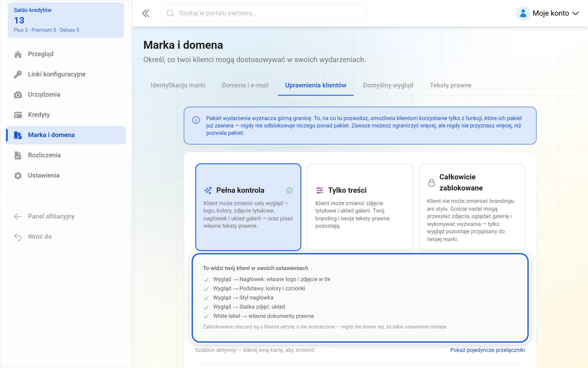Click the sparkle icon on Pełna kontrola
The image size is (588, 368).
coord(208,190)
